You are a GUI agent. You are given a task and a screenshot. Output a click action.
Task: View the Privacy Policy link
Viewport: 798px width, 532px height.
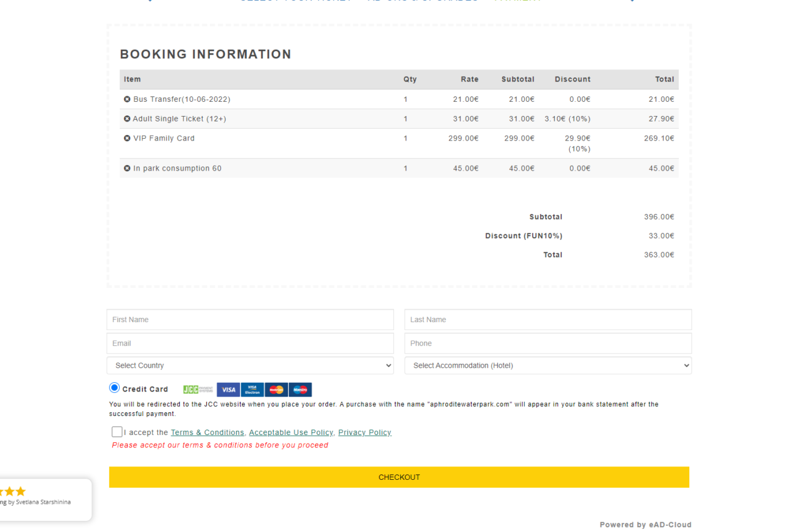(x=365, y=433)
